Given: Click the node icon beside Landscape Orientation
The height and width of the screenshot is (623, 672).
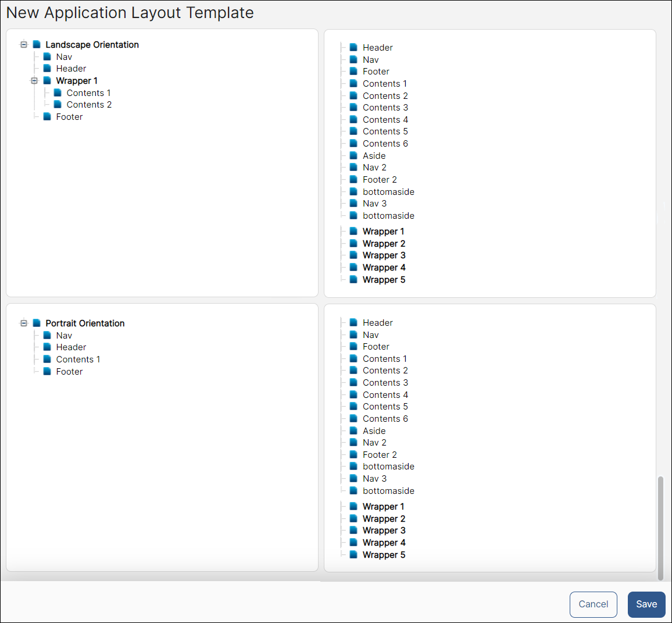Looking at the screenshot, I should (x=37, y=44).
